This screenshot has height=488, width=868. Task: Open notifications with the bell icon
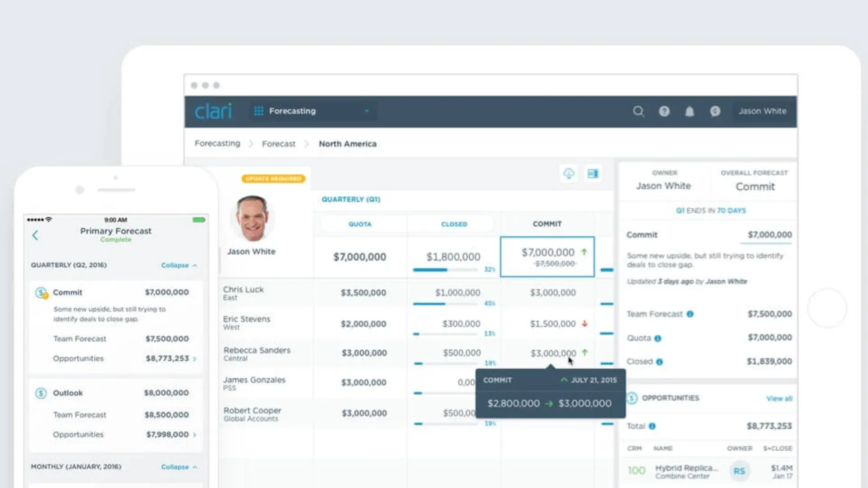pos(689,112)
